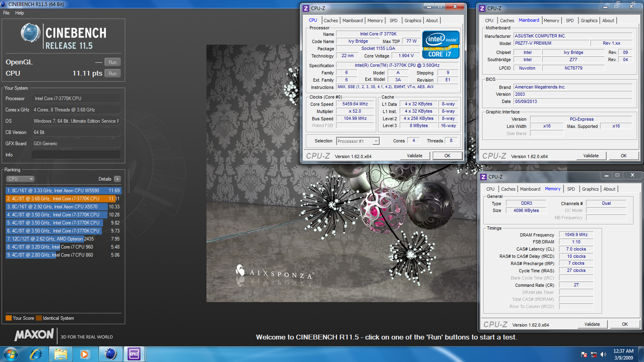This screenshot has width=644, height=362.
Task: Open the File menu in Cinebench
Action: click(6, 13)
